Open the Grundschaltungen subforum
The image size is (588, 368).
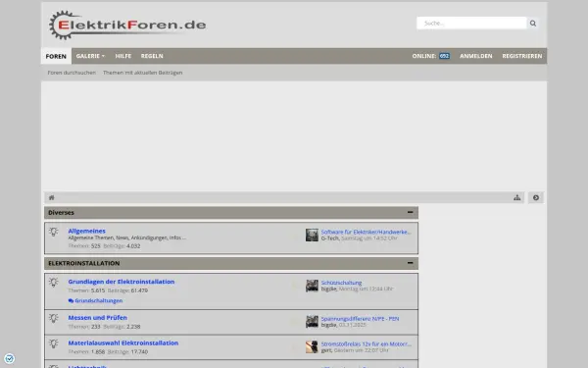99,301
